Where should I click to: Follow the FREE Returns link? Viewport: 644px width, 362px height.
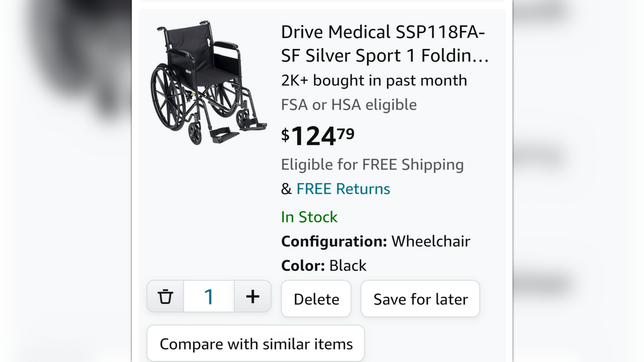(x=343, y=189)
